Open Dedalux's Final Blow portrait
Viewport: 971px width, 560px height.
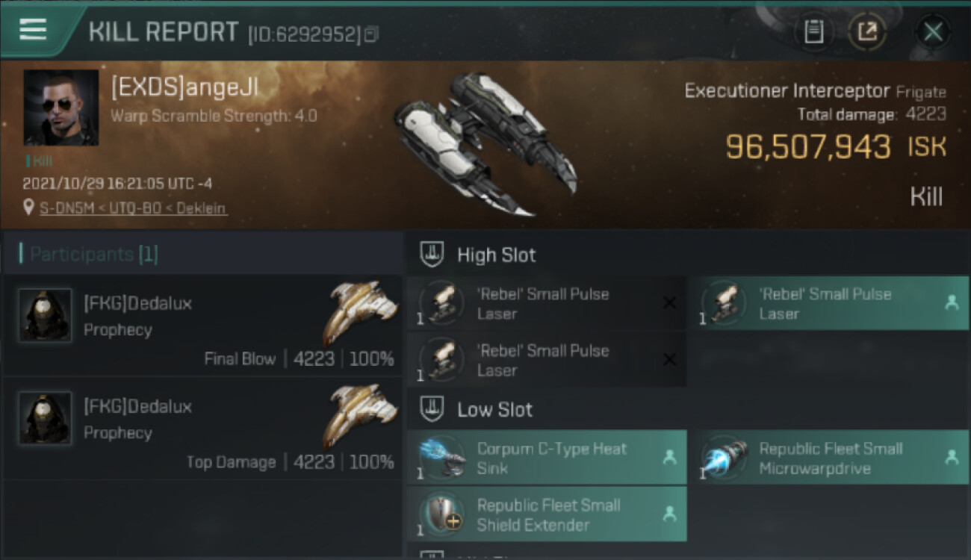tap(46, 316)
